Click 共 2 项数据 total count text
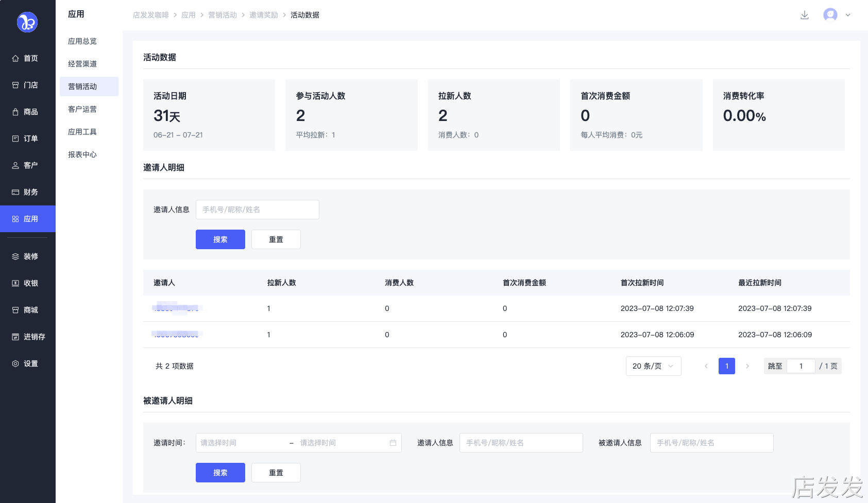Image resolution: width=868 pixels, height=503 pixels. (175, 366)
